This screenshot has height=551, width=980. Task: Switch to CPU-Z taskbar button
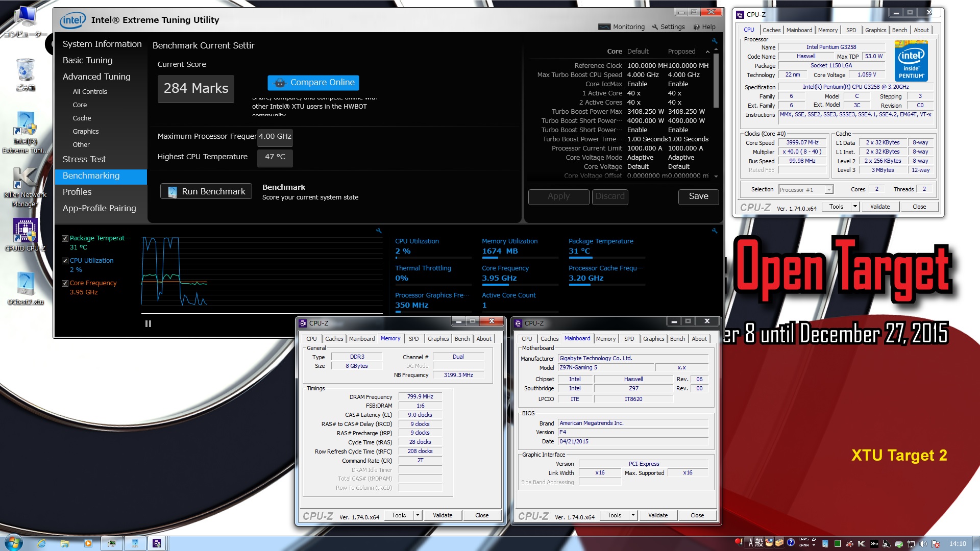tap(157, 543)
